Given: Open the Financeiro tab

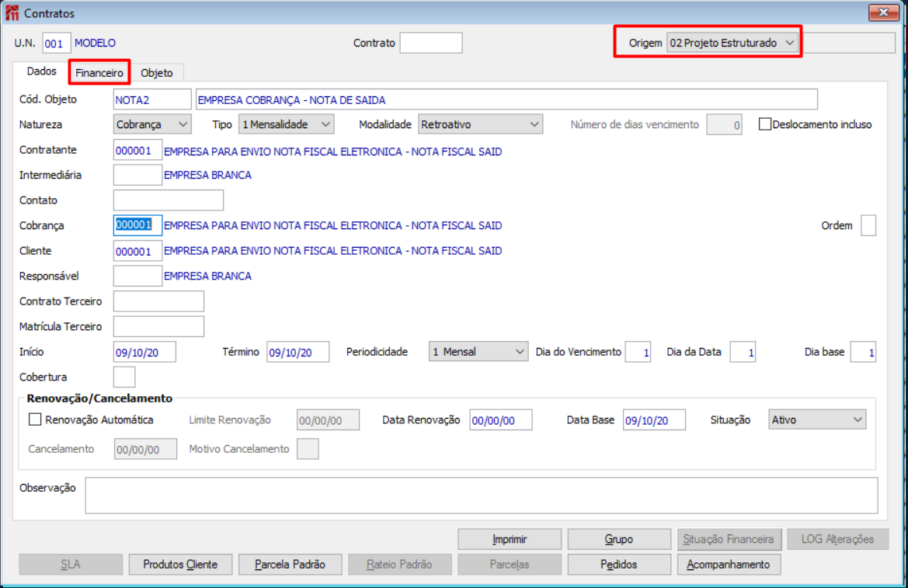Looking at the screenshot, I should [99, 73].
